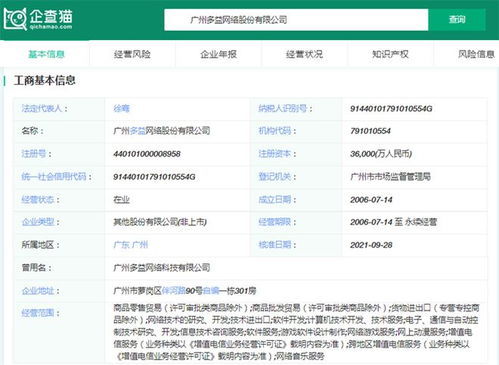This screenshot has width=499, height=365.
Task: Click the 自编 link in the address
Action: tap(211, 291)
